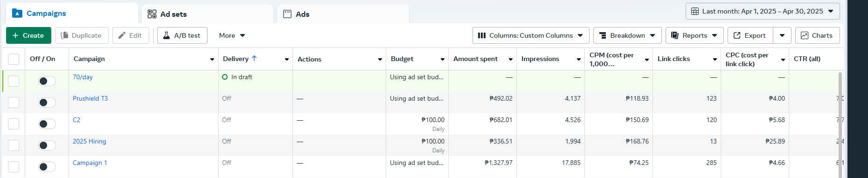
Task: Toggle the Prushield T3 campaign on
Action: 47,103
